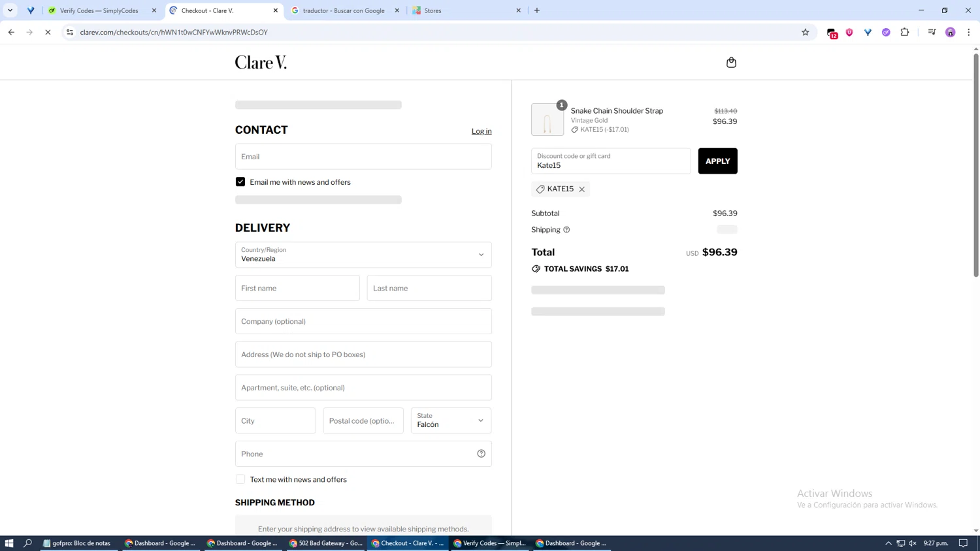This screenshot has height=551, width=980.
Task: Close the Verify Codes SimplyCodes tab
Action: click(x=154, y=10)
